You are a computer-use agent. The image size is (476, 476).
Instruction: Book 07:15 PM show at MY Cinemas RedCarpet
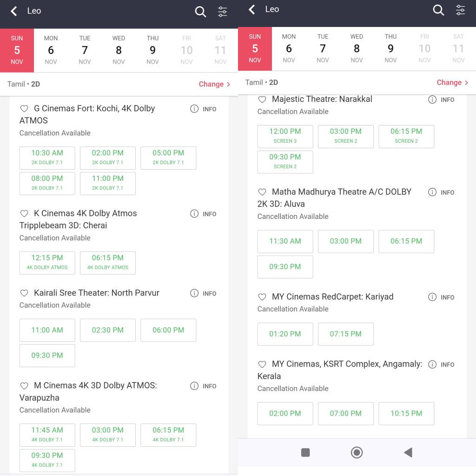click(346, 334)
